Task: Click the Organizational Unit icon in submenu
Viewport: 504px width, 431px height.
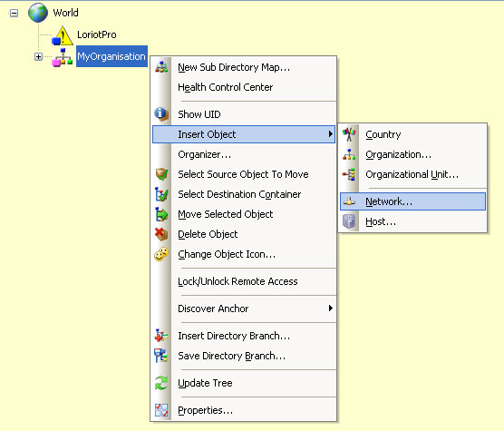Action: (x=349, y=174)
